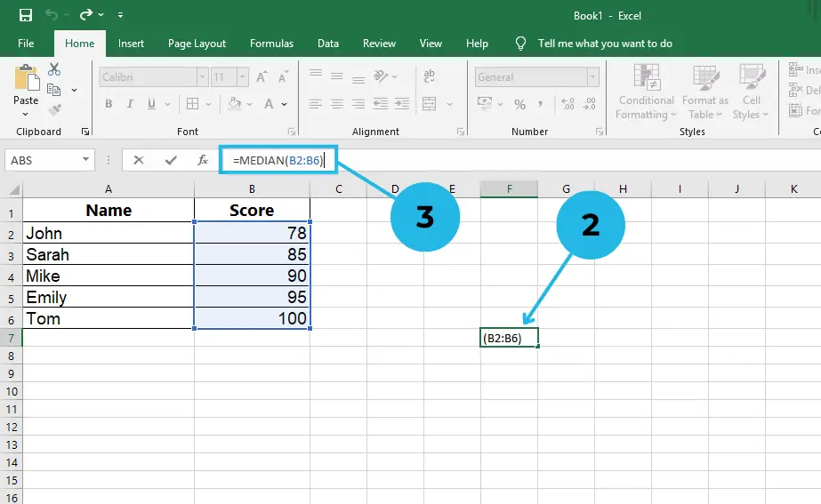Viewport: 821px width, 504px height.
Task: Click Decrease Indent icon
Action: 381,104
